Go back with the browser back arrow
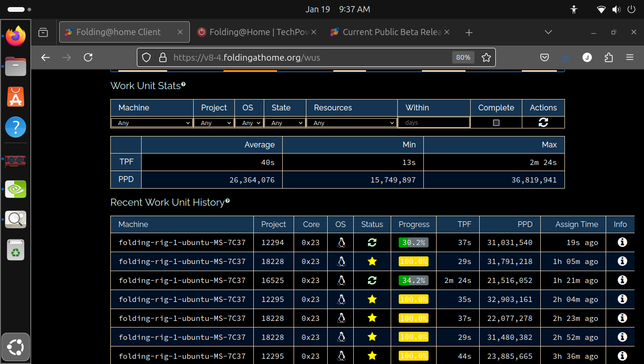 point(45,57)
